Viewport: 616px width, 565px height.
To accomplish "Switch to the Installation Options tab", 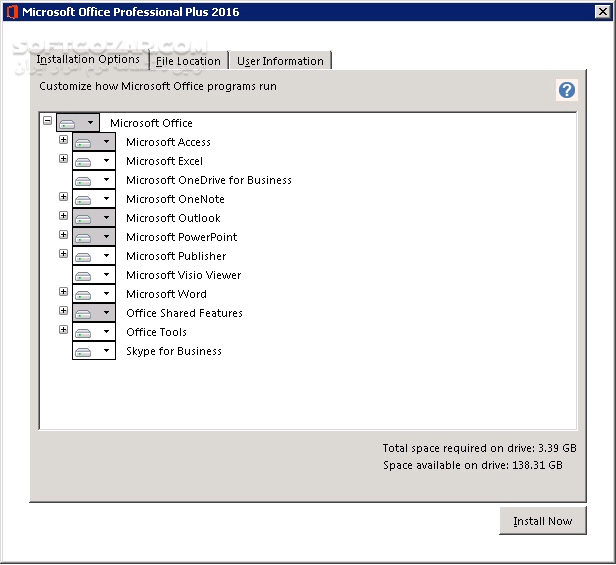I will [x=88, y=60].
